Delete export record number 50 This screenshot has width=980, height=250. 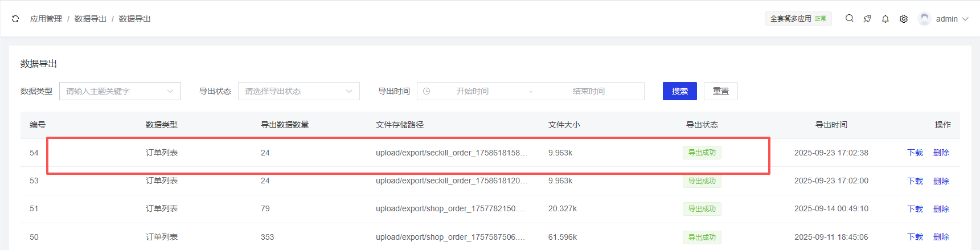coord(941,237)
